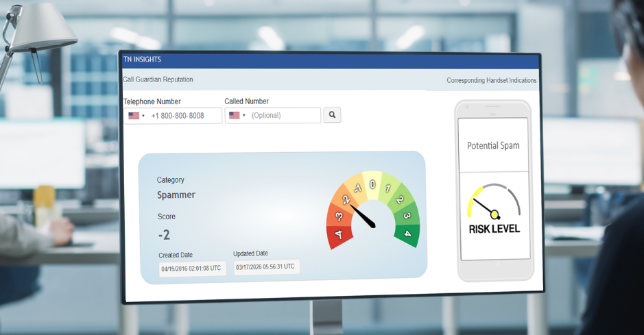Click the Updated Date value 03/17/2026 05:56:31 UTC
The image size is (644, 335).
(x=265, y=267)
